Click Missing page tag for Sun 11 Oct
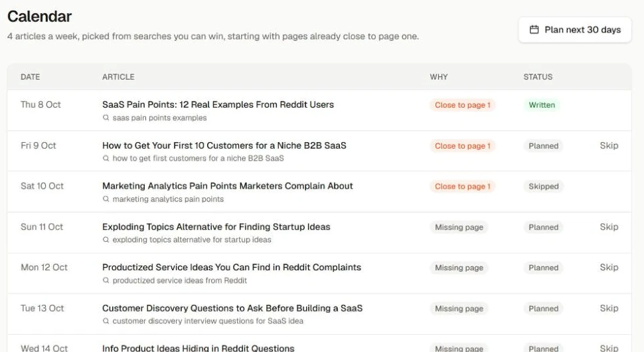 459,227
